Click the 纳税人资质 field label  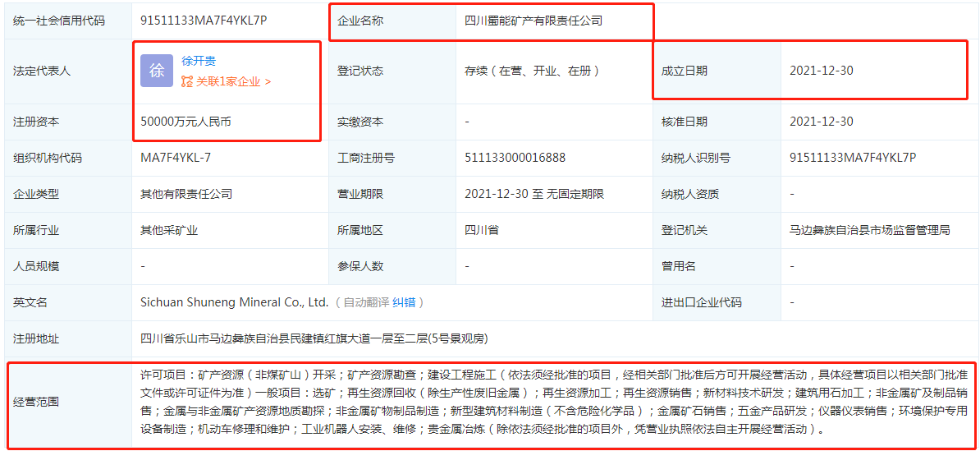690,194
